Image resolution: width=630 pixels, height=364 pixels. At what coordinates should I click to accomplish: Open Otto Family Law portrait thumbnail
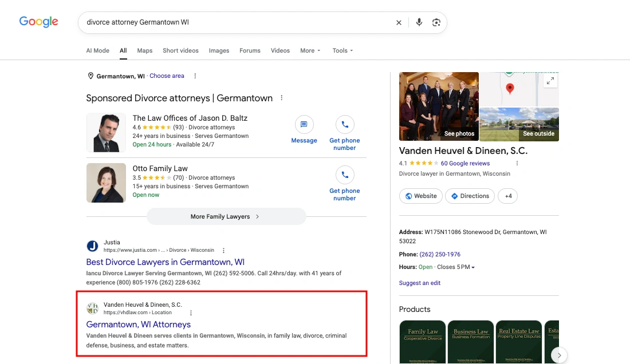[x=106, y=183]
